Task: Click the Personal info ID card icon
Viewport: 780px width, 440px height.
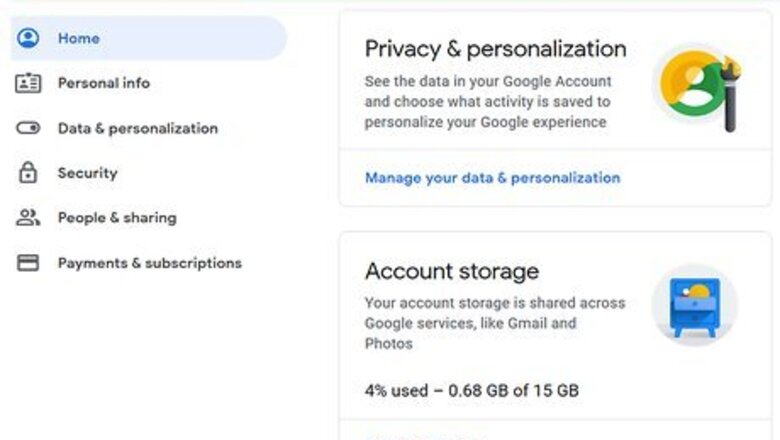Action: (28, 83)
